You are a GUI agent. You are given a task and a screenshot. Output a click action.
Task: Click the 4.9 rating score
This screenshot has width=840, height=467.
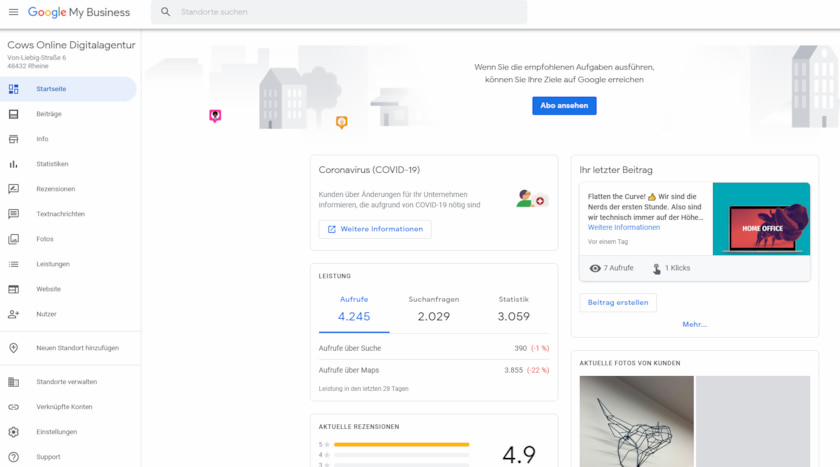coord(519,455)
